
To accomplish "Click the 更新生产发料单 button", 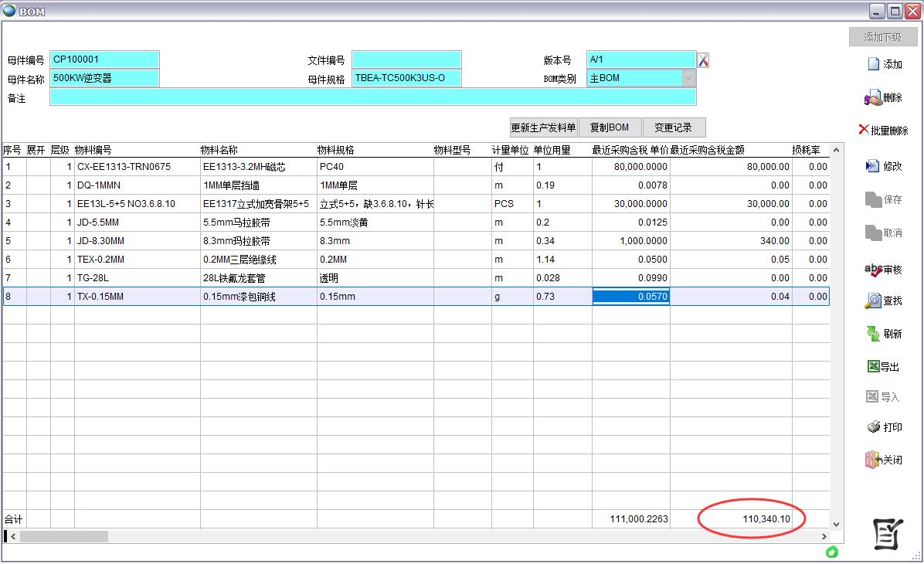I will point(543,128).
